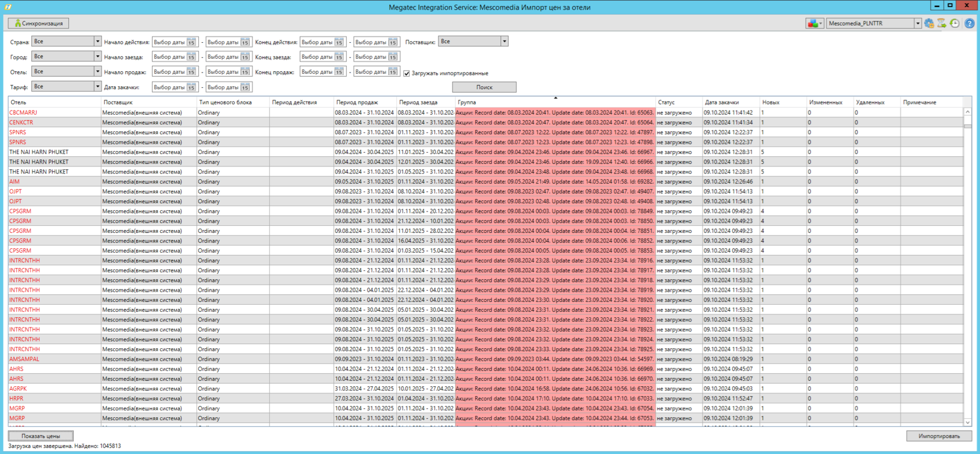
Task: Open calendar of Конец действия from-date
Action: (339, 42)
